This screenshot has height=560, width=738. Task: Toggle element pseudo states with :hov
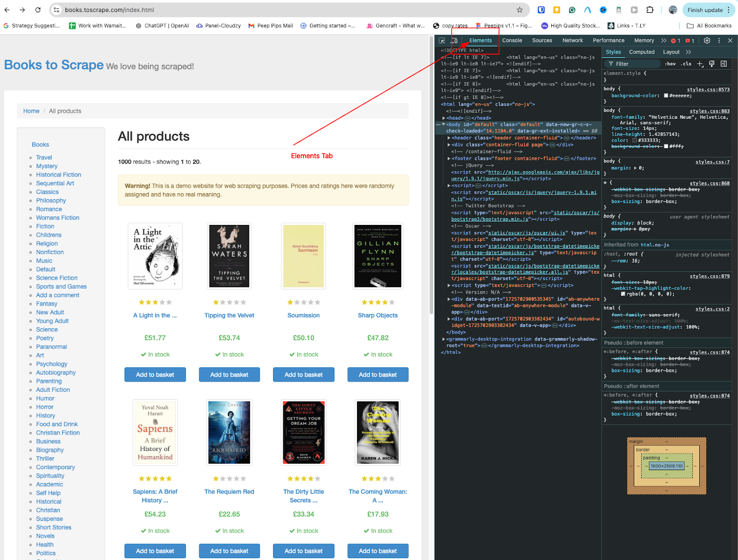point(670,64)
